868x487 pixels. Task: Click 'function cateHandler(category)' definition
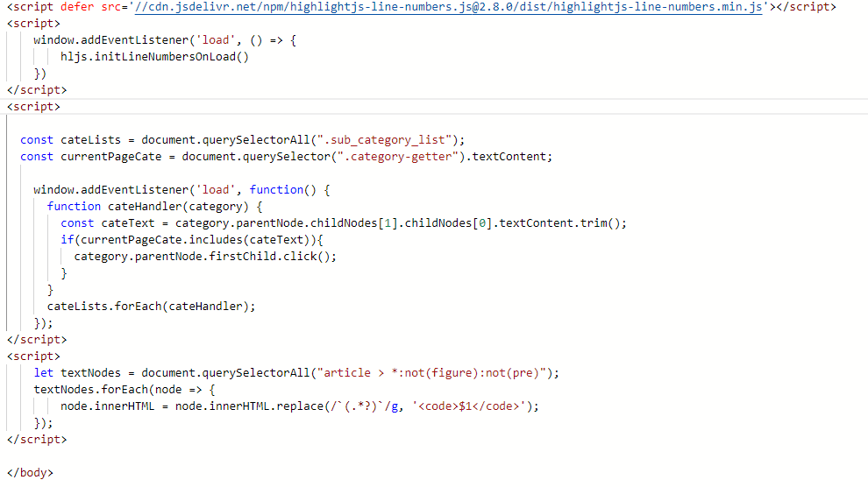(154, 207)
